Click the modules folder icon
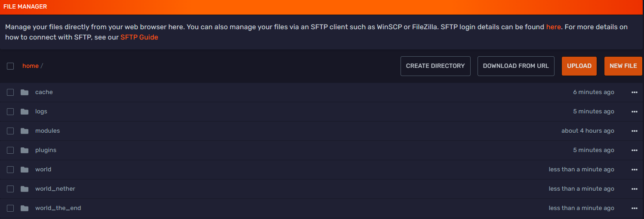644x219 pixels. [25, 131]
